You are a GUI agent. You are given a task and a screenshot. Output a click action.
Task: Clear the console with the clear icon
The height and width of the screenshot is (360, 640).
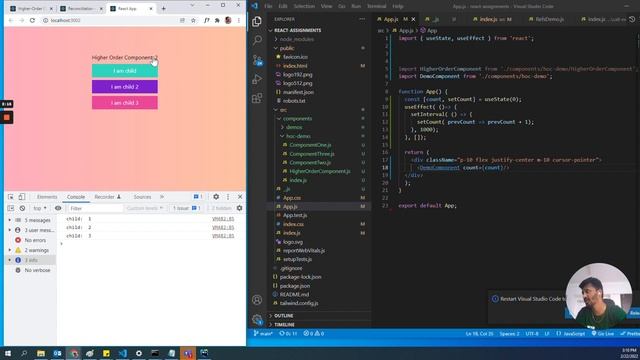pos(22,208)
